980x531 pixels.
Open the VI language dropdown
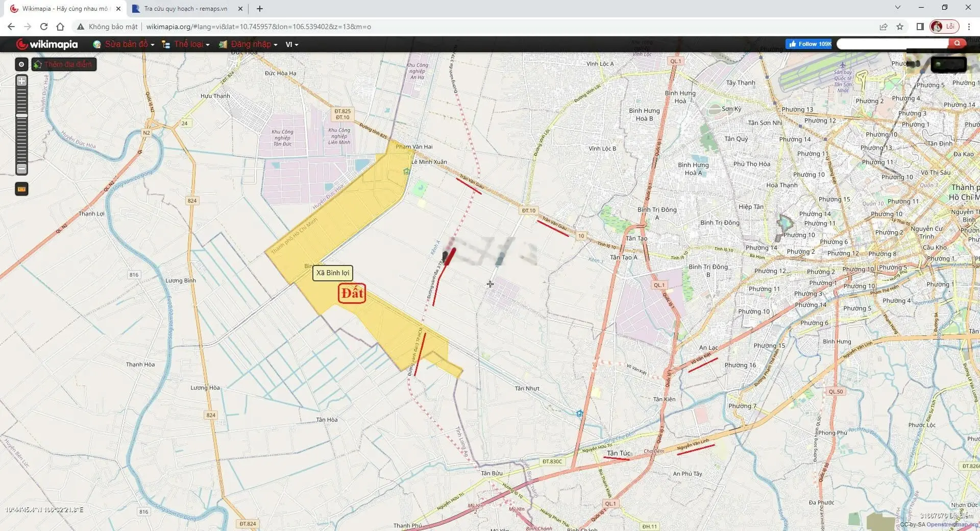coord(291,44)
